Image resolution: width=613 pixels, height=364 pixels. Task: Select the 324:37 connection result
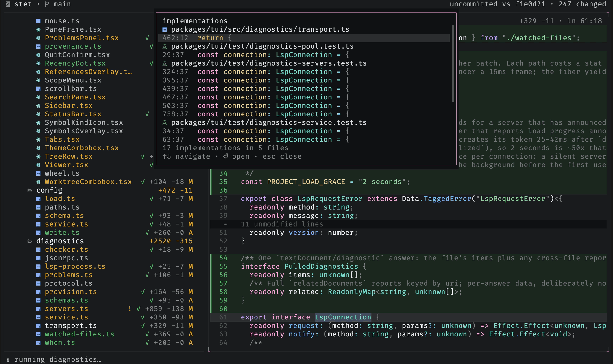click(x=304, y=72)
